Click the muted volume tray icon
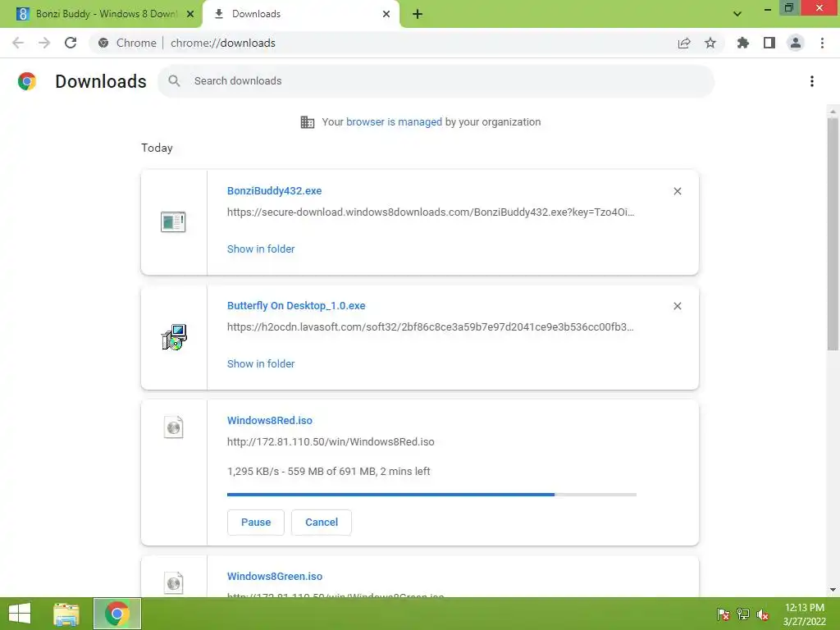This screenshot has height=630, width=840. coord(763,614)
